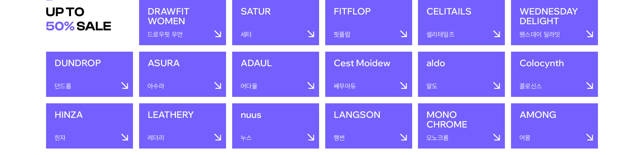The image size is (644, 155).
Task: Click the arrow icon on HINZA tile
Action: (x=125, y=137)
